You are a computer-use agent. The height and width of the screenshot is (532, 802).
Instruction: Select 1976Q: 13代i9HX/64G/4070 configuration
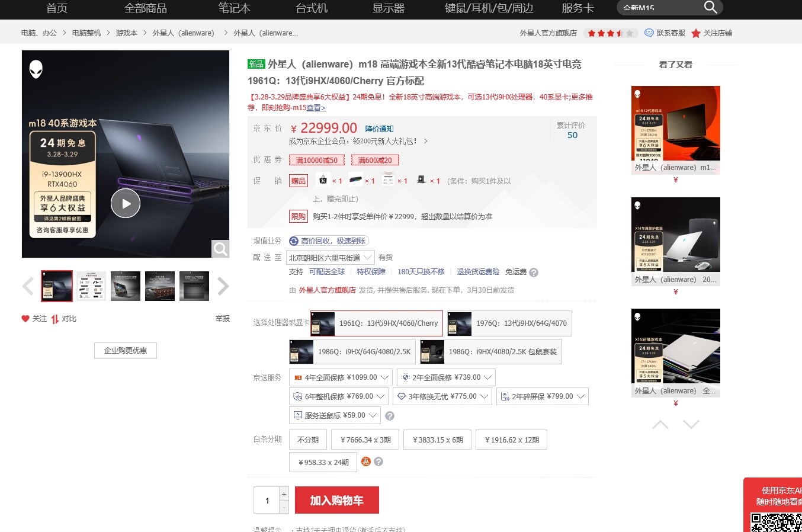(509, 323)
